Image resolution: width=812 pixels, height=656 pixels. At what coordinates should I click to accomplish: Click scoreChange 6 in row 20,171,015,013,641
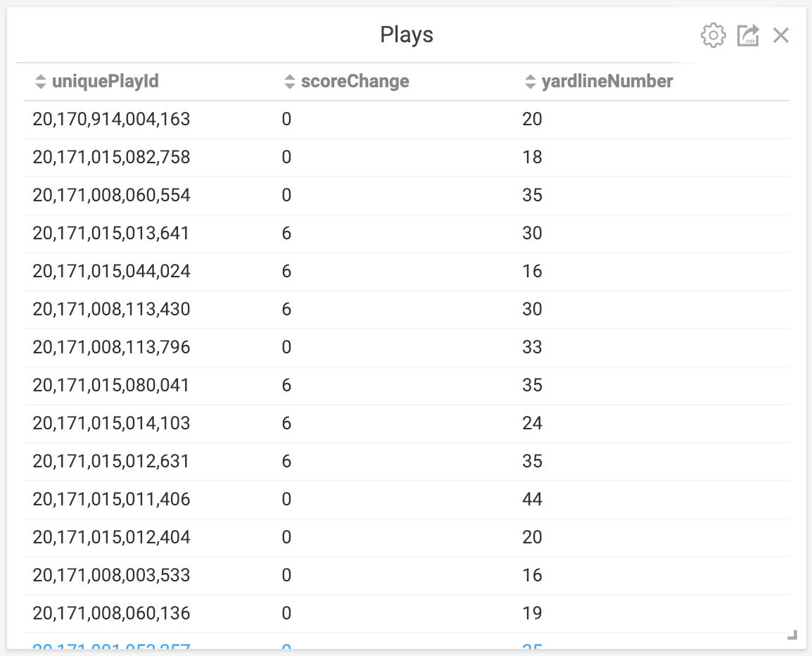coord(286,233)
